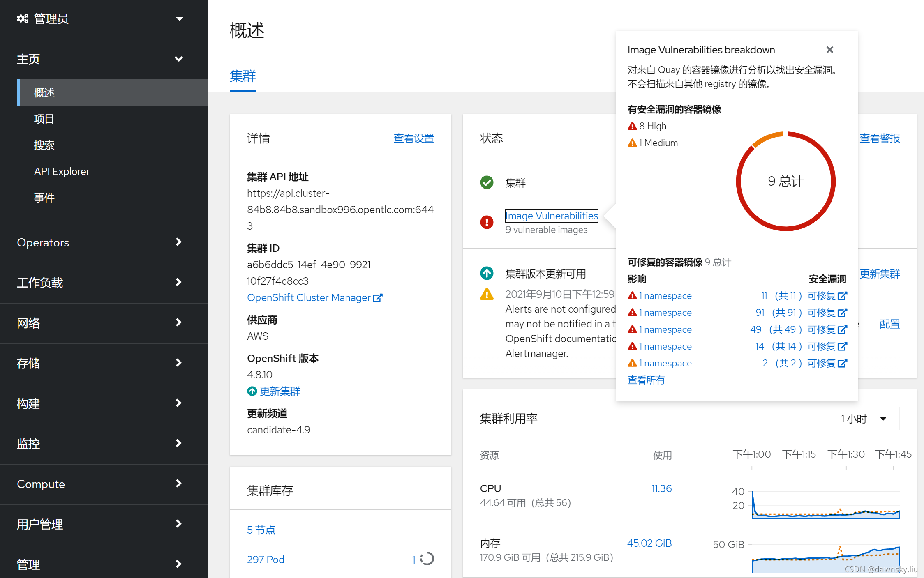This screenshot has height=578, width=924.
Task: Select 概述 in the sidebar
Action: [113, 92]
